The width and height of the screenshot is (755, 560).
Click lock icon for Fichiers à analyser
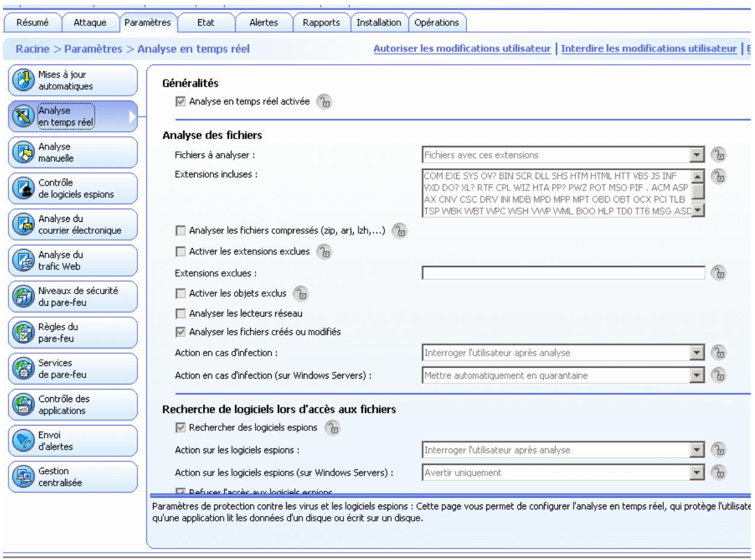click(x=717, y=155)
